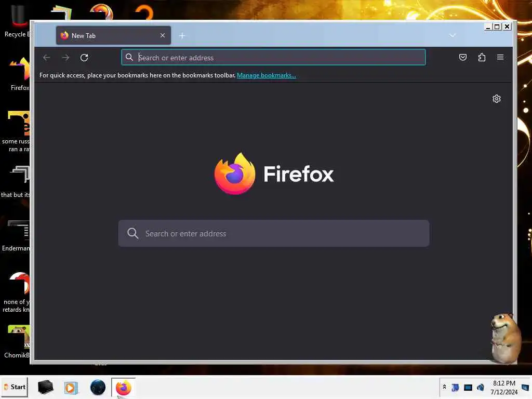Select the Enderman desktop icon
This screenshot has width=532, height=399.
(x=16, y=235)
